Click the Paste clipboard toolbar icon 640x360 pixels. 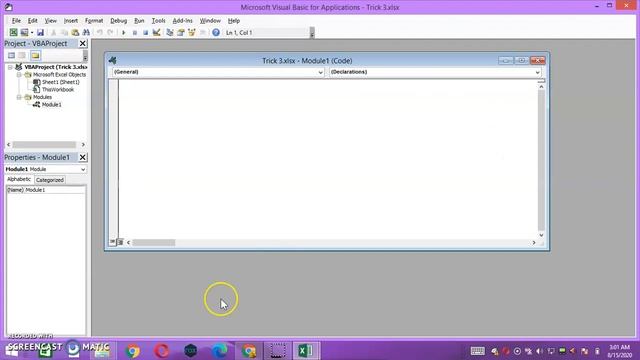point(75,32)
